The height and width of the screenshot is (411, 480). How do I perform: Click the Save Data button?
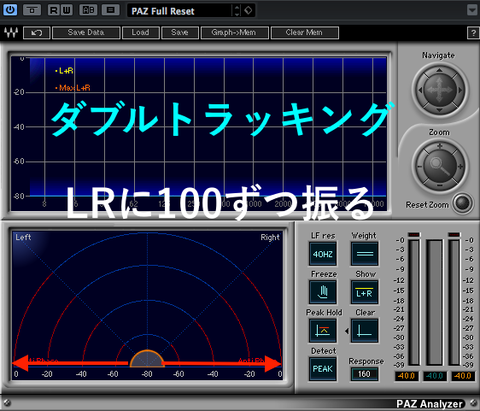pyautogui.click(x=86, y=33)
